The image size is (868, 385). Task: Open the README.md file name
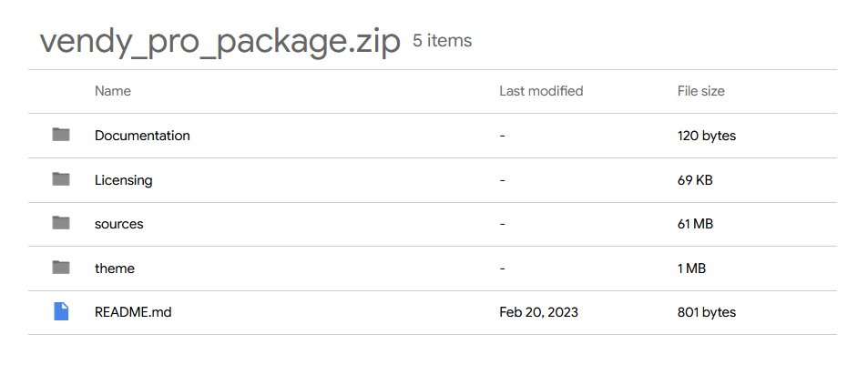pos(133,312)
